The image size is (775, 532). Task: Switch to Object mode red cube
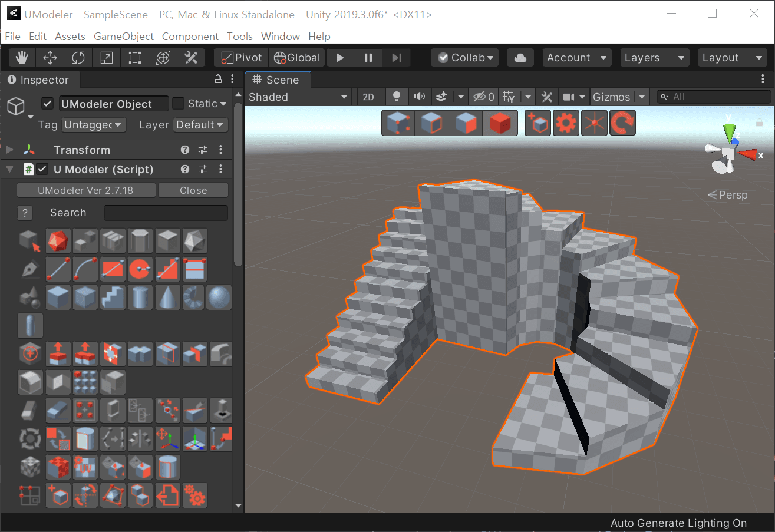click(x=500, y=123)
